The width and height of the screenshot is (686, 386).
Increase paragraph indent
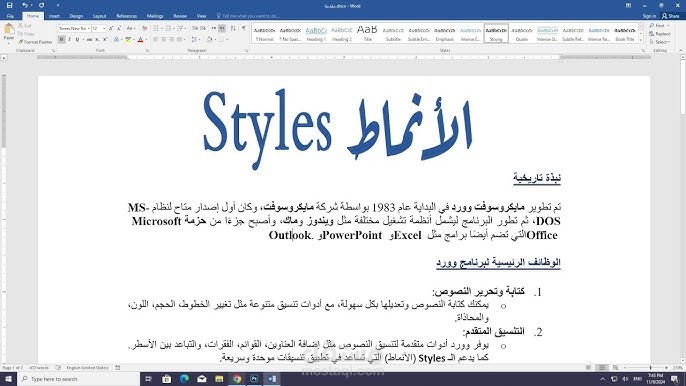click(x=203, y=28)
